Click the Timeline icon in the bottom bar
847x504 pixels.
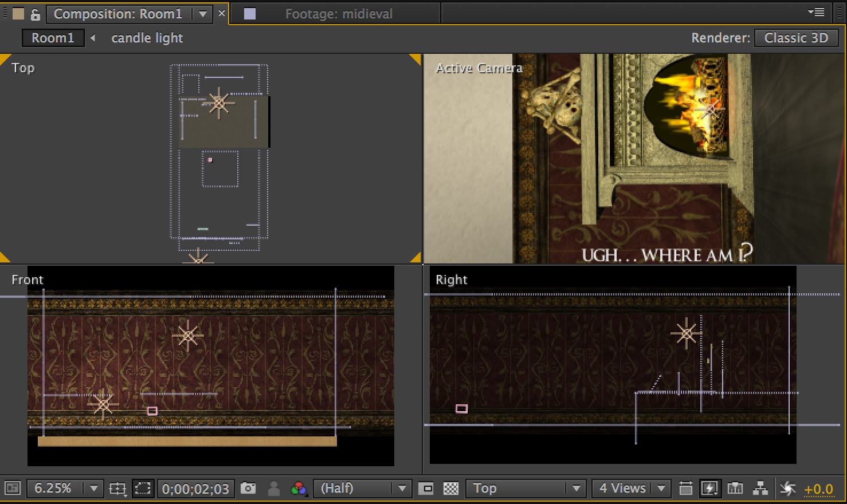pyautogui.click(x=735, y=489)
